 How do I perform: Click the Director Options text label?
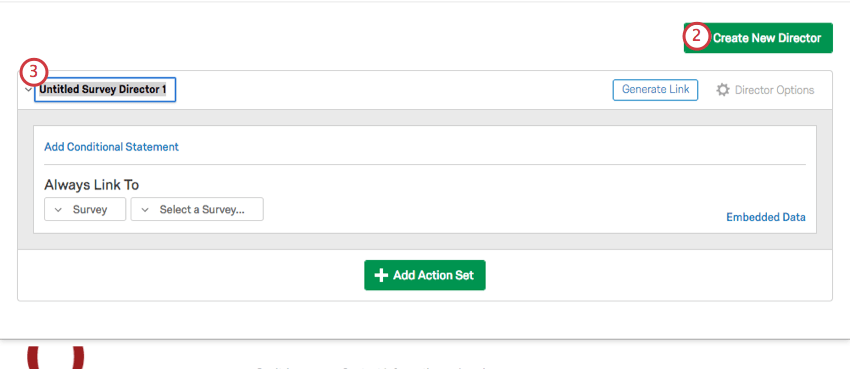(775, 90)
